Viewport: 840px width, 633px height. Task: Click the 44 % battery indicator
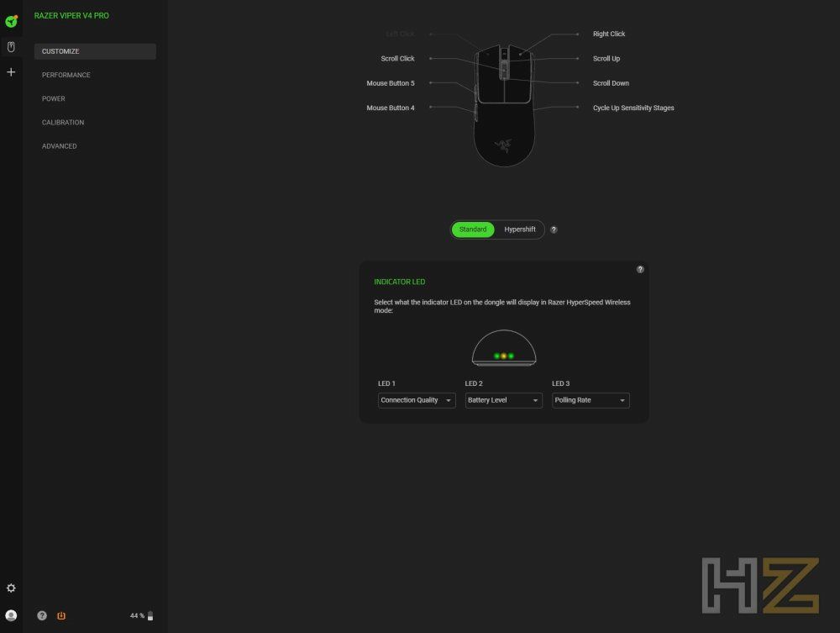[141, 615]
